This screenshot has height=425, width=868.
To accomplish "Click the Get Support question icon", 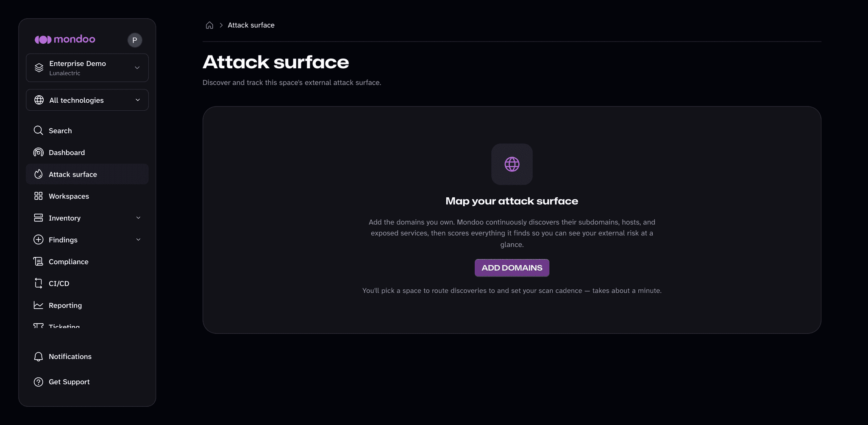I will (x=38, y=382).
